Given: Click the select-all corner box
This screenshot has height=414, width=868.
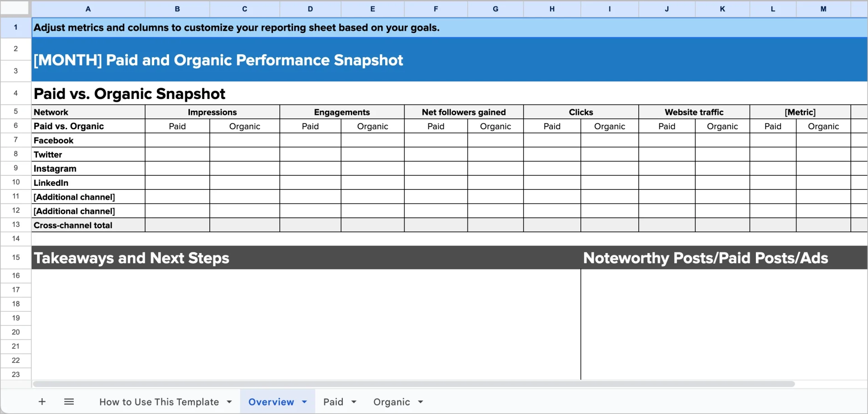Looking at the screenshot, I should coord(15,9).
